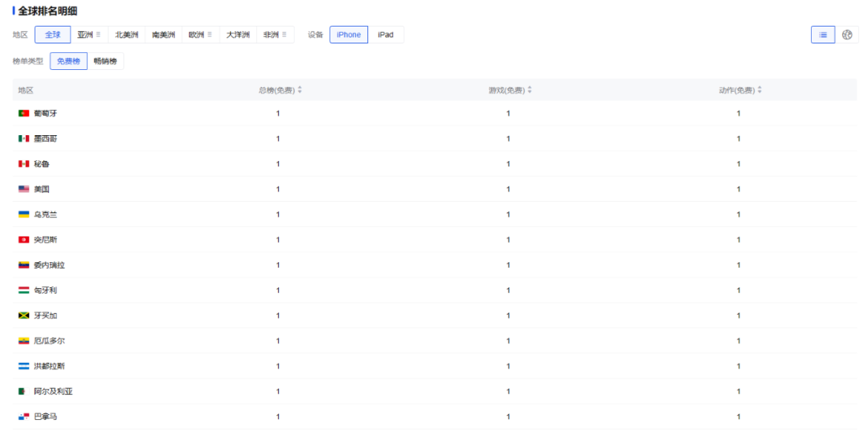Click the 巴拿马 country name
The width and height of the screenshot is (868, 432).
[x=45, y=417]
